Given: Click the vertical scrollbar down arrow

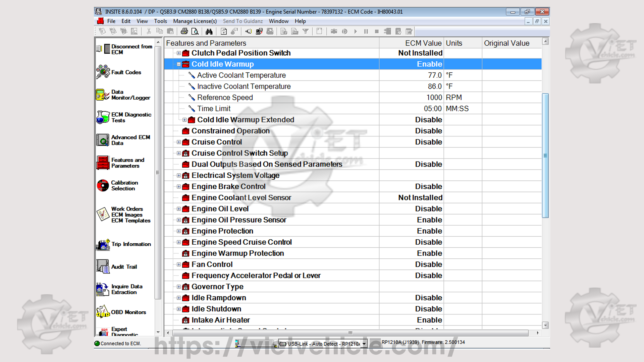Looking at the screenshot, I should point(545,325).
